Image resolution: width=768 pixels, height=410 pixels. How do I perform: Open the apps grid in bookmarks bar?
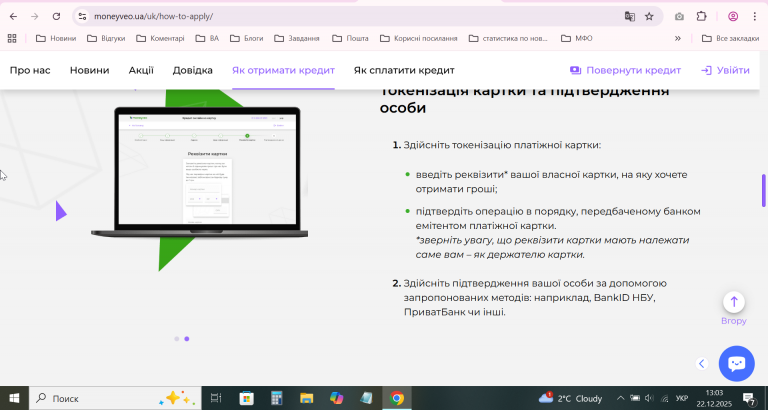pos(12,38)
